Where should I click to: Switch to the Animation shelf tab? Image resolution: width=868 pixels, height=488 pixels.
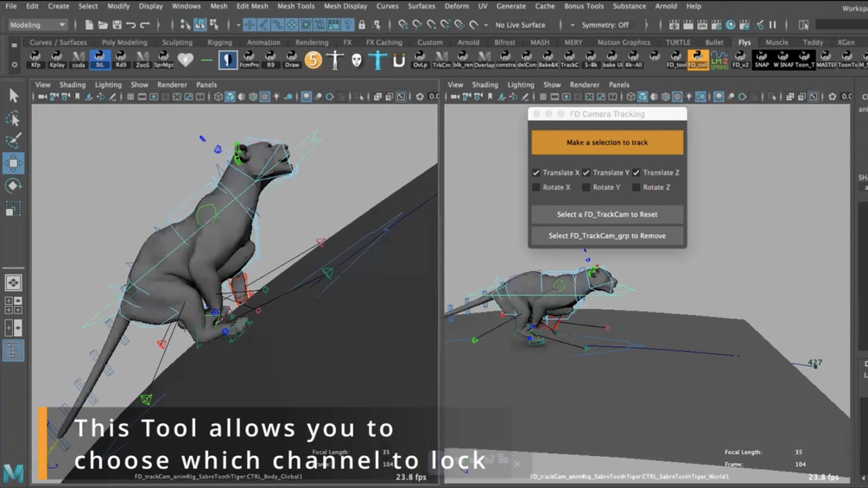tap(263, 42)
